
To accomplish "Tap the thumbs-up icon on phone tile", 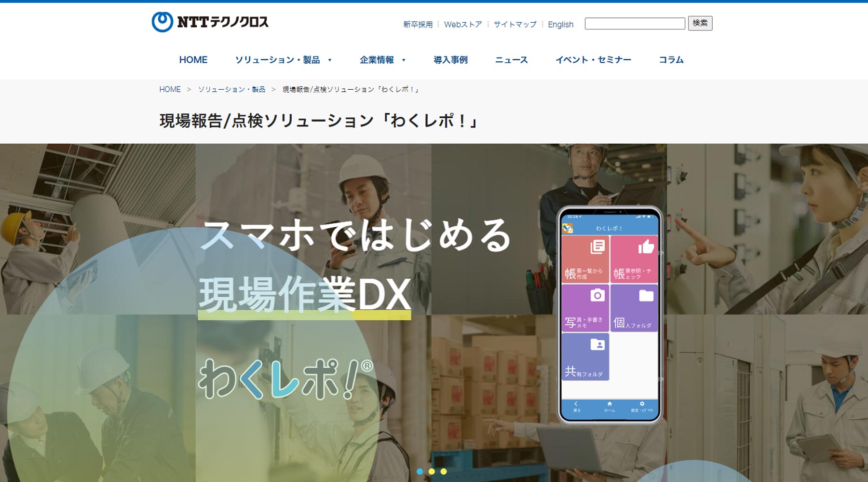I will [646, 247].
